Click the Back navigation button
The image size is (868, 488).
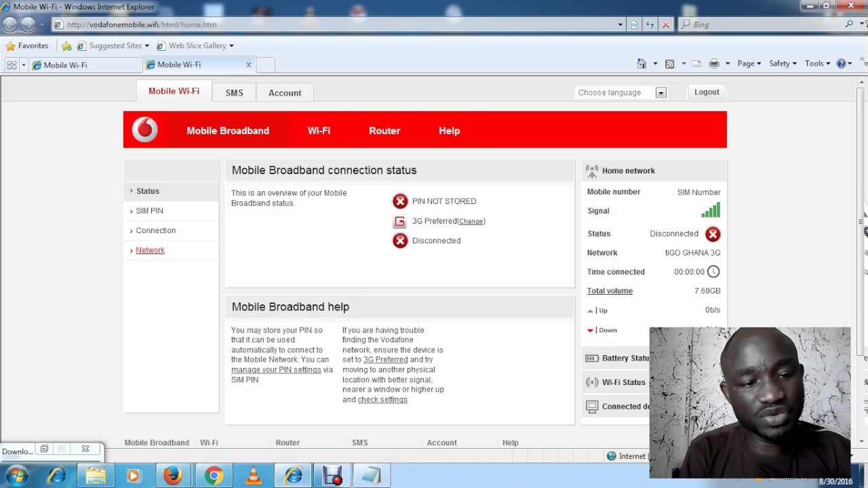[10, 24]
